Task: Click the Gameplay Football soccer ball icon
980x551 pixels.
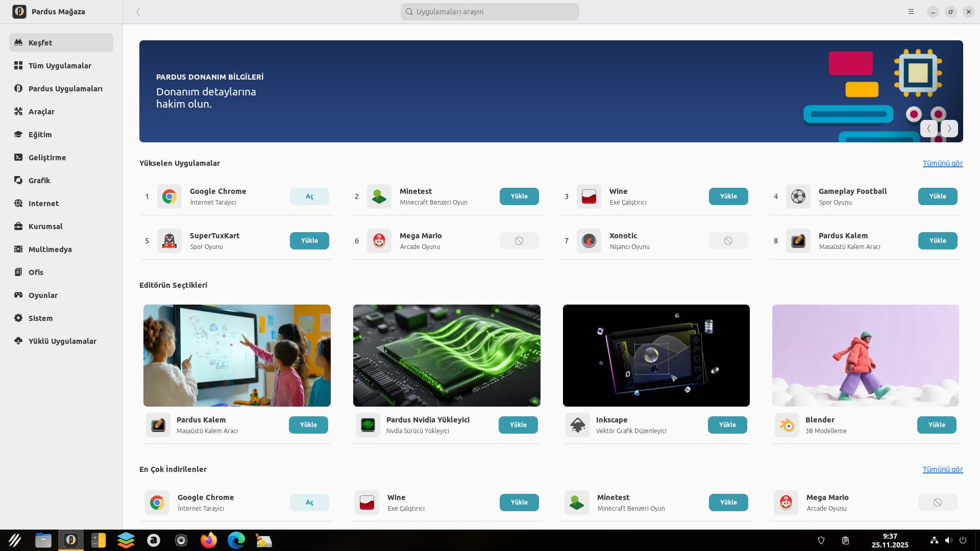Action: tap(798, 196)
